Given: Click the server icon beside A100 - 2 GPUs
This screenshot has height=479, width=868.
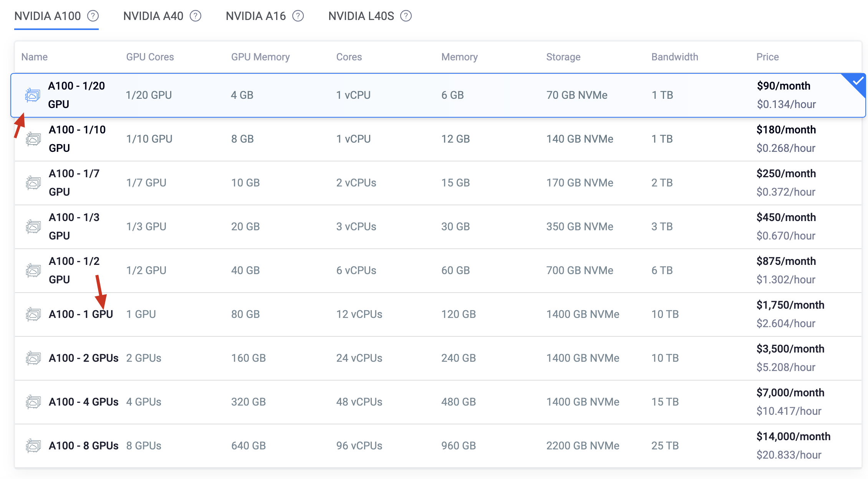Looking at the screenshot, I should click(x=33, y=358).
